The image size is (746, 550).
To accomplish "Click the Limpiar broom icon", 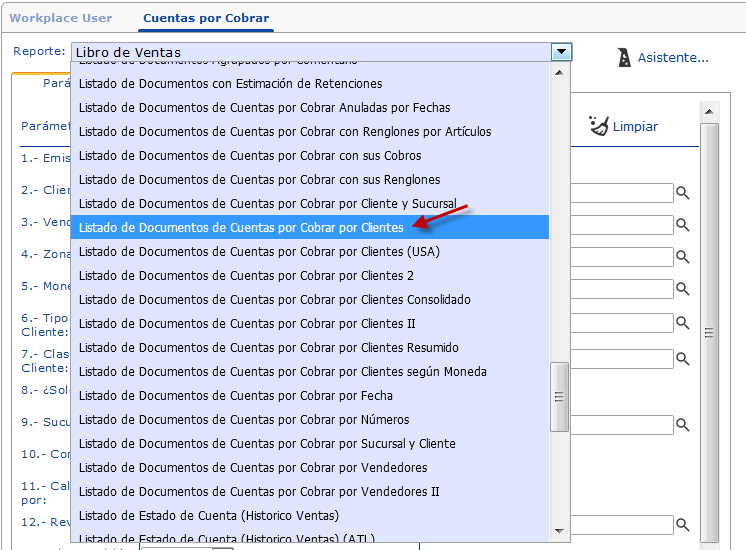I will [x=599, y=126].
